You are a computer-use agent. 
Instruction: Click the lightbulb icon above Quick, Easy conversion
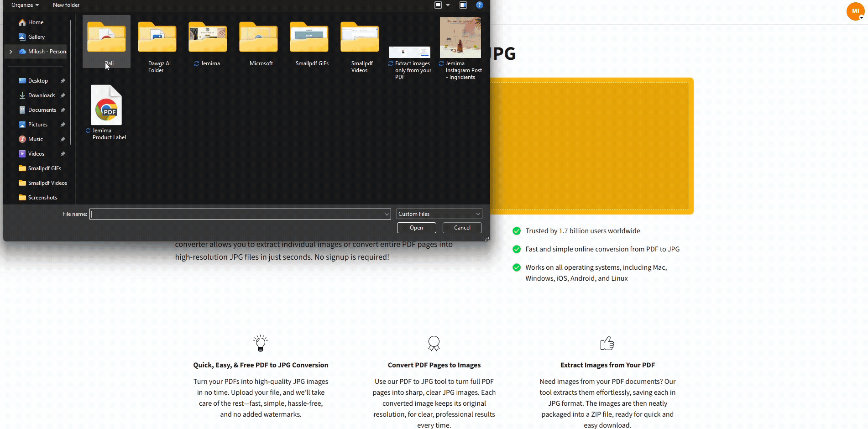tap(261, 343)
